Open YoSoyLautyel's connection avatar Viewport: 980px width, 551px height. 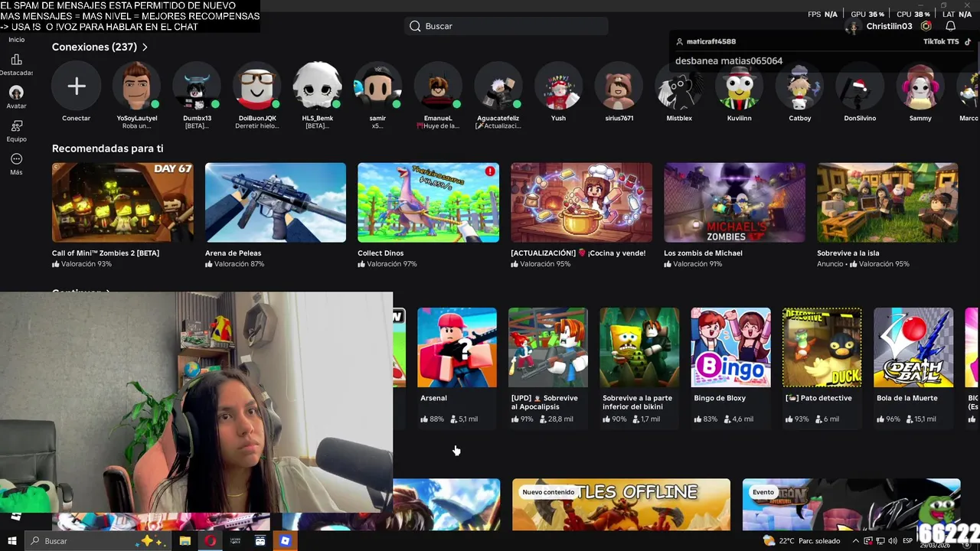pos(136,86)
